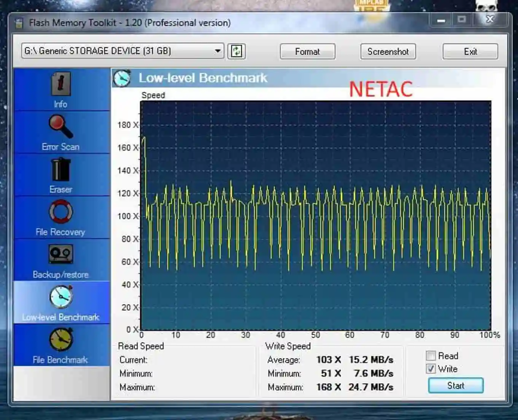Expand the G:\ Generic STORAGE DEVICE dropdown
Viewport: 518px width, 420px height.
click(218, 51)
